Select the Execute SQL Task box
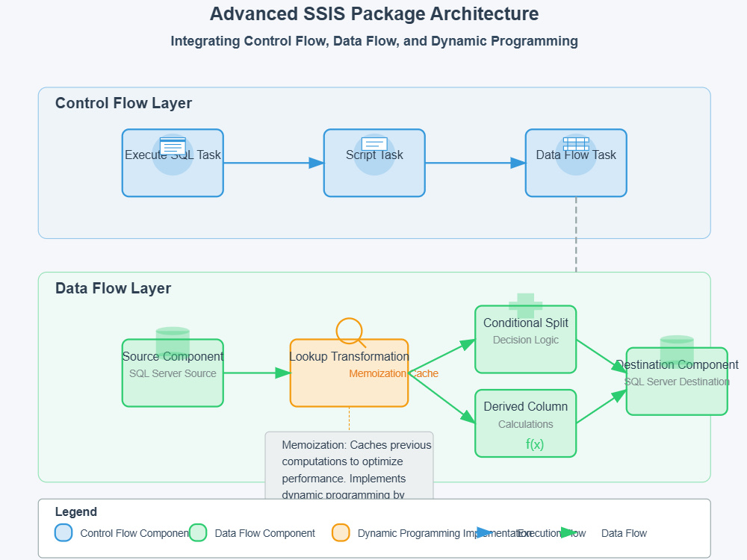Viewport: 747px width, 560px height. pos(173,163)
